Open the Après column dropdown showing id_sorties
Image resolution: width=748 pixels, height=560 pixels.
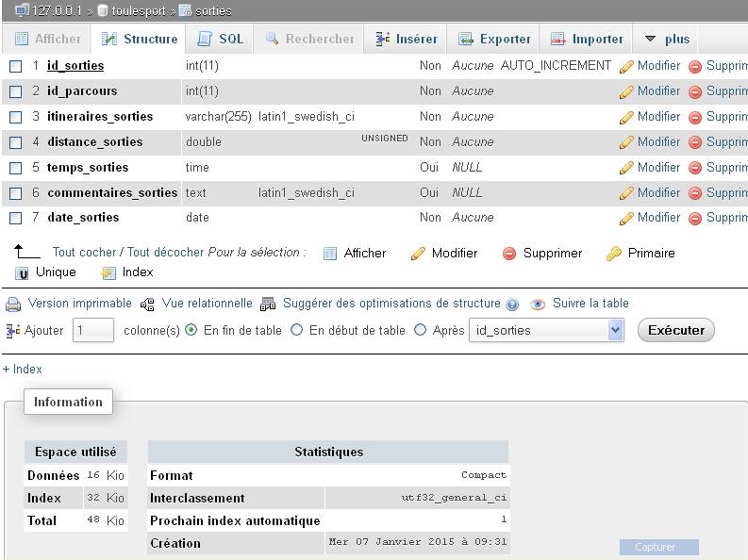coord(546,330)
